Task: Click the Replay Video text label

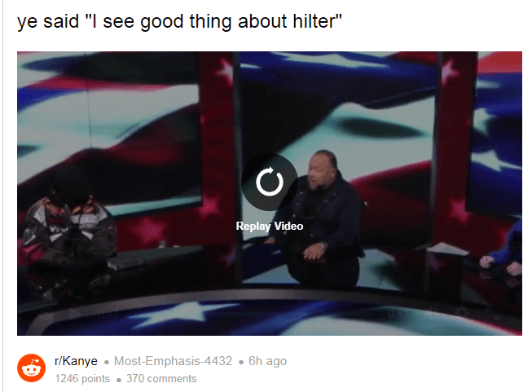Action: click(270, 226)
